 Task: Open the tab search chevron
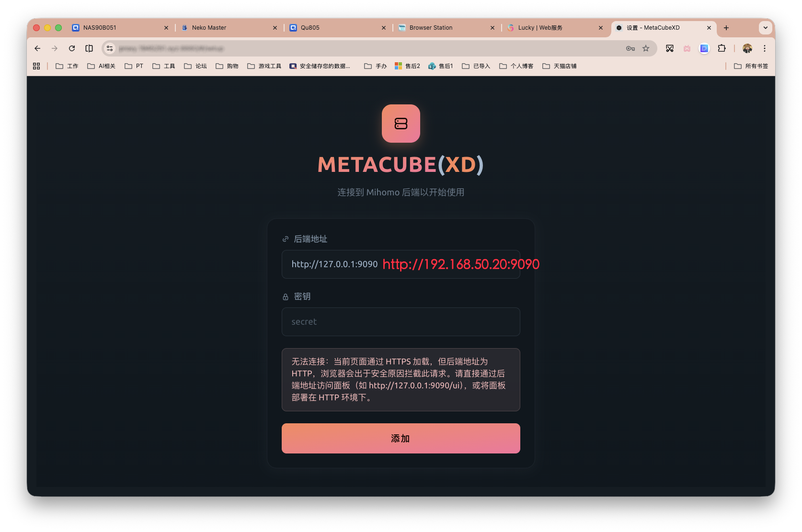point(765,28)
